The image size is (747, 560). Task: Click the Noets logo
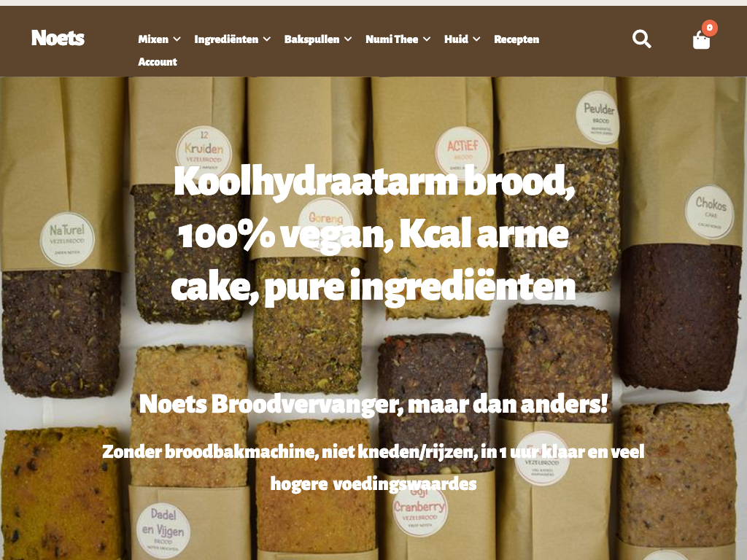pyautogui.click(x=58, y=38)
